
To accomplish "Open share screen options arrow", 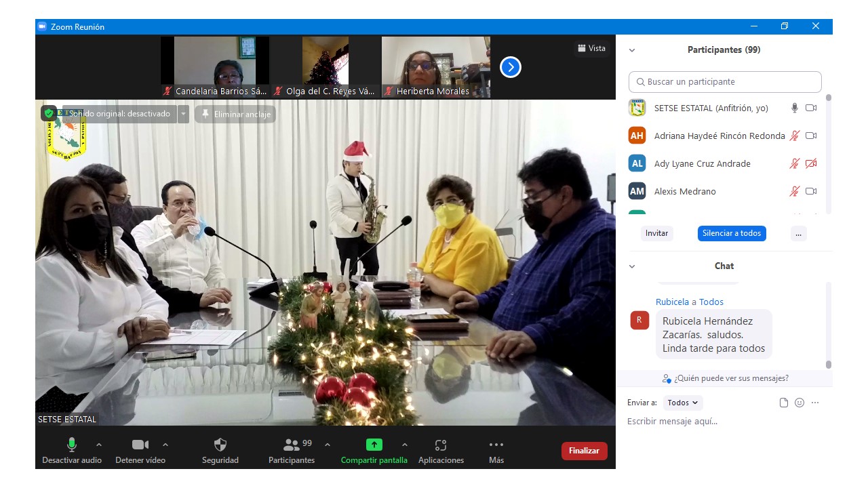I will pos(405,445).
